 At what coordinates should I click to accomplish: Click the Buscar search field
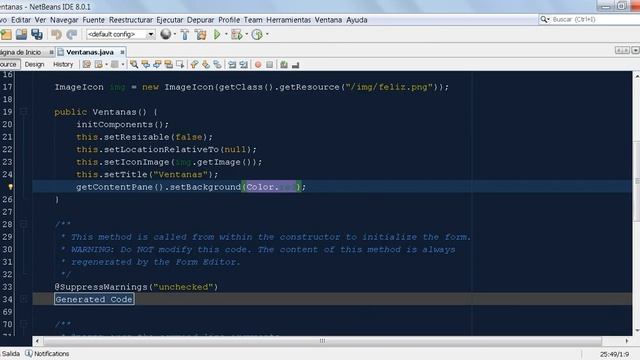589,19
